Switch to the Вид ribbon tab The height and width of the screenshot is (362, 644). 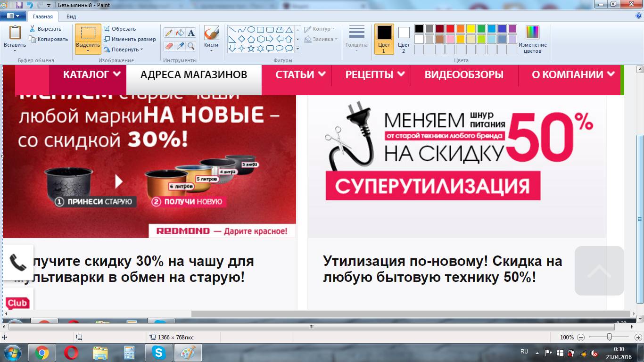[71, 16]
